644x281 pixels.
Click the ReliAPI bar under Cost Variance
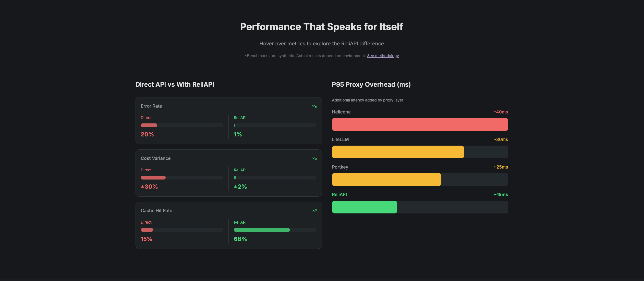pyautogui.click(x=235, y=177)
